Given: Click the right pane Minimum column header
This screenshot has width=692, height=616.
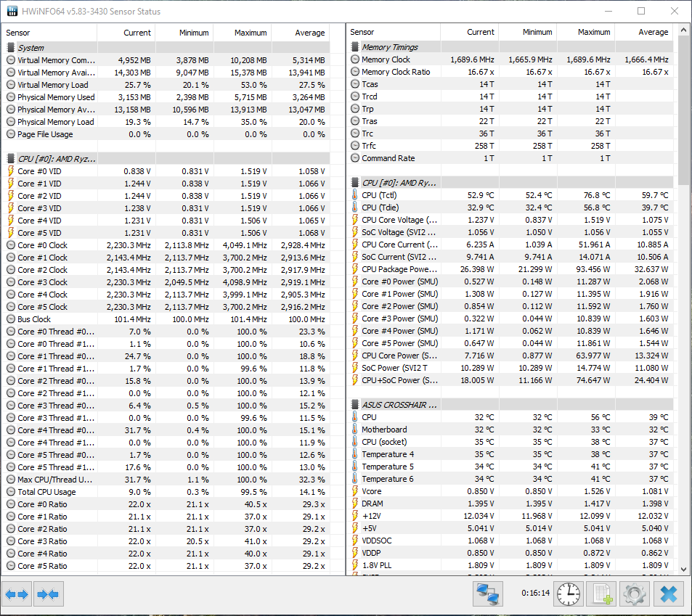Looking at the screenshot, I should pyautogui.click(x=529, y=32).
